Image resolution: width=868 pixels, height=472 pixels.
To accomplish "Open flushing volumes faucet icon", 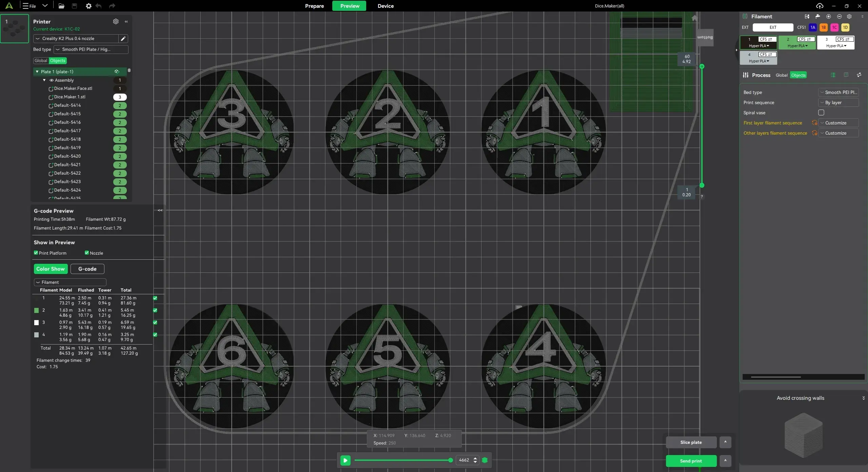I will 817,16.
